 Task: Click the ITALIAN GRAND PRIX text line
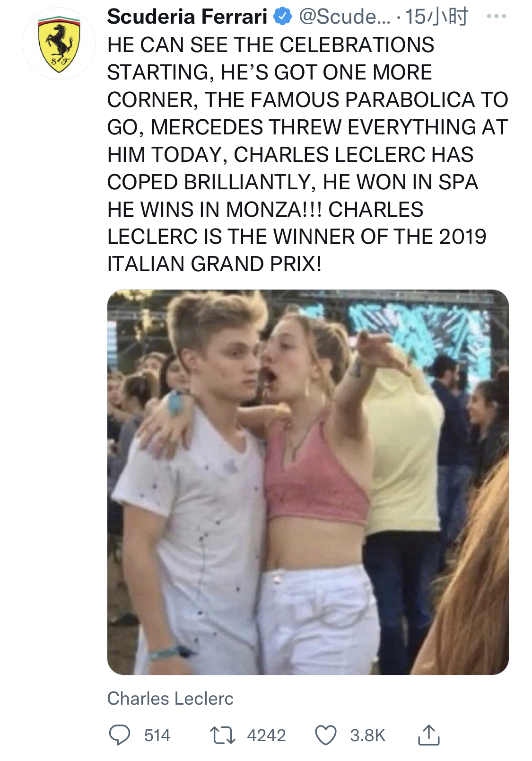coord(214,264)
